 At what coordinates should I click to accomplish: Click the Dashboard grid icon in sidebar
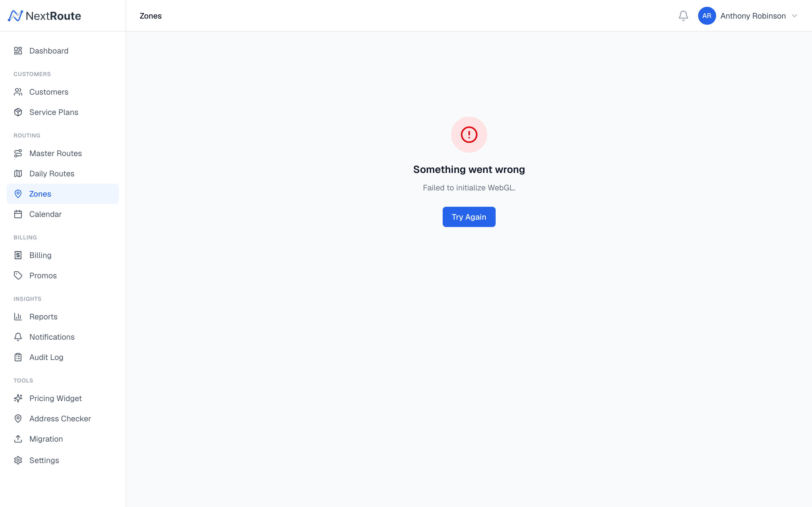coord(18,51)
